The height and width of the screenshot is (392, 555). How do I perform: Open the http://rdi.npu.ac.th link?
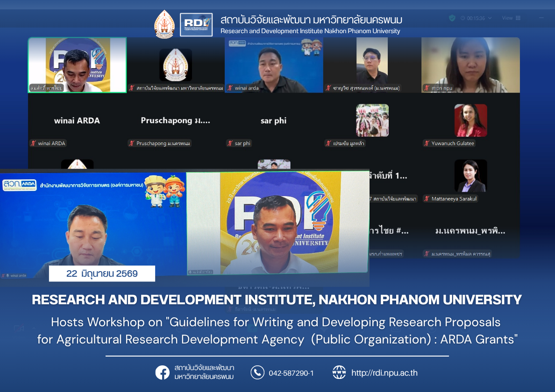[x=384, y=373]
